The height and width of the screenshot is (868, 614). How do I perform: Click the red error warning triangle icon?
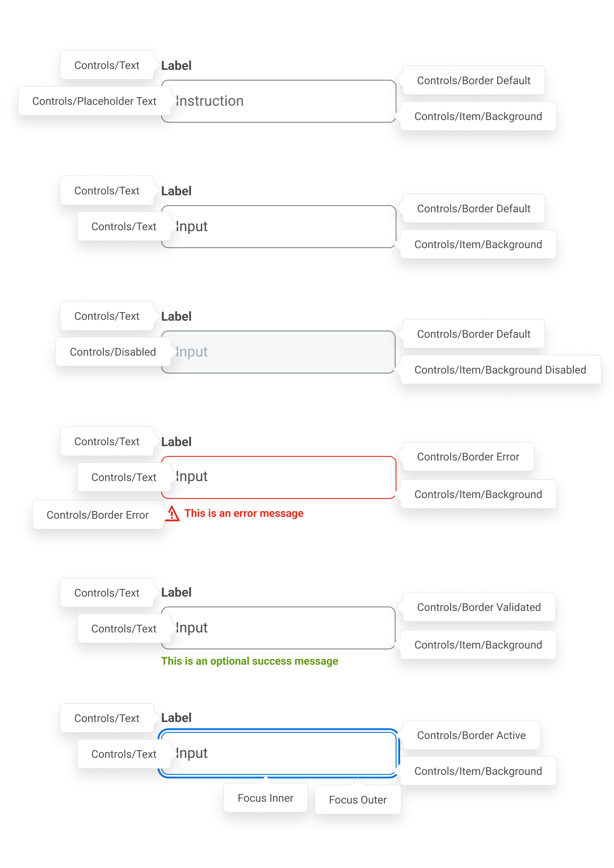point(172,513)
